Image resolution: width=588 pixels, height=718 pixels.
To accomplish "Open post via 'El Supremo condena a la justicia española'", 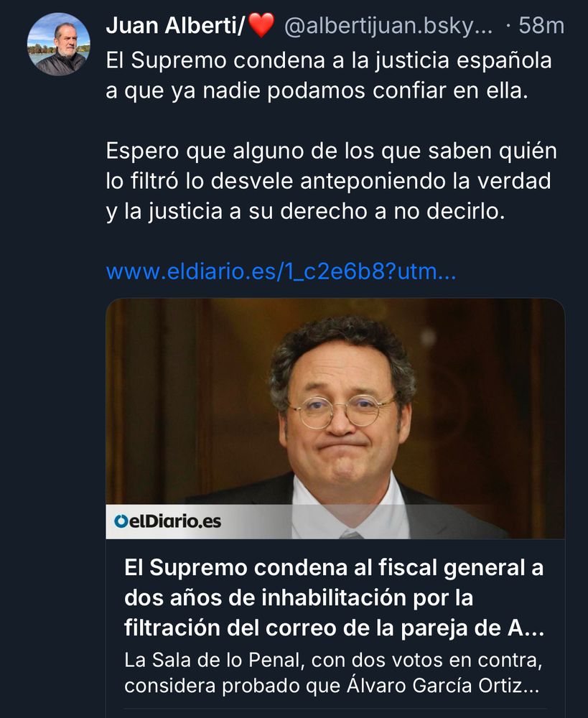I will tap(329, 60).
